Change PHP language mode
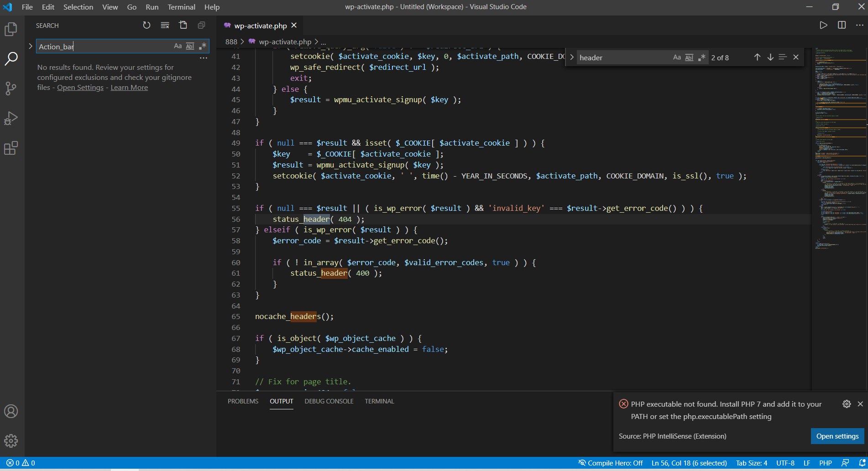 tap(826, 463)
